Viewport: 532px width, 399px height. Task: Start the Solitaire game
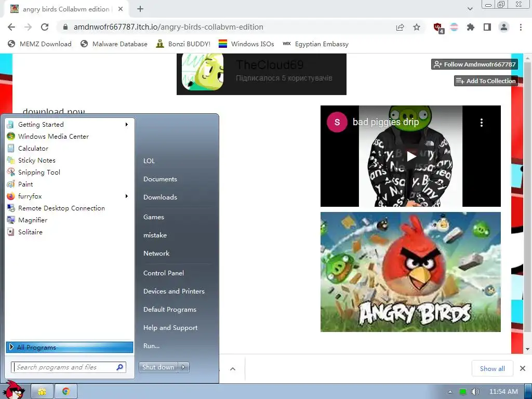click(70, 232)
